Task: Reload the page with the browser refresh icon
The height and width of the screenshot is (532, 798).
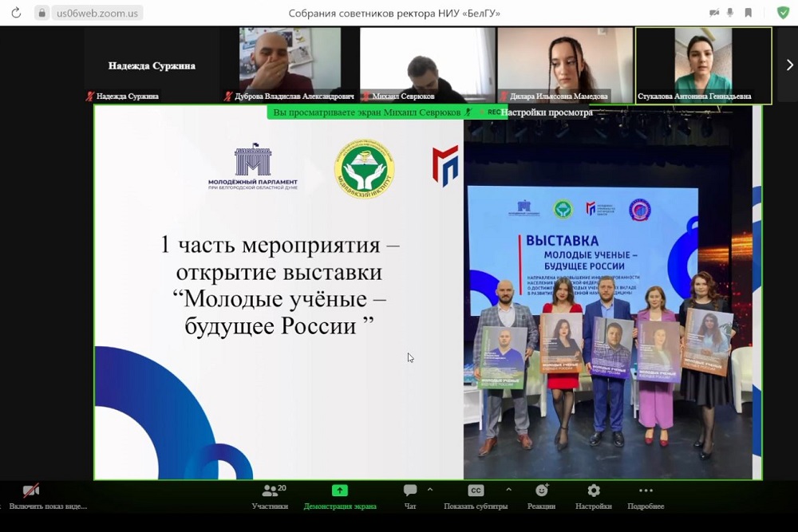Action: pos(16,14)
